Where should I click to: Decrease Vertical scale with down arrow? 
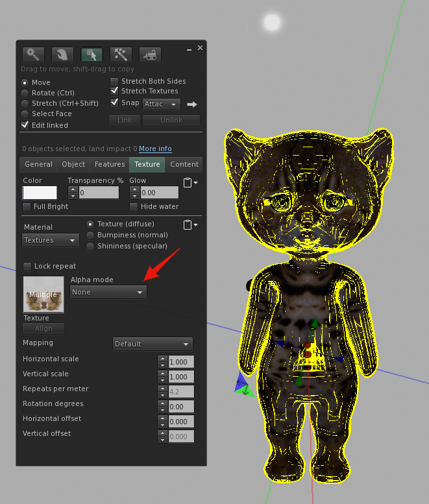point(162,380)
